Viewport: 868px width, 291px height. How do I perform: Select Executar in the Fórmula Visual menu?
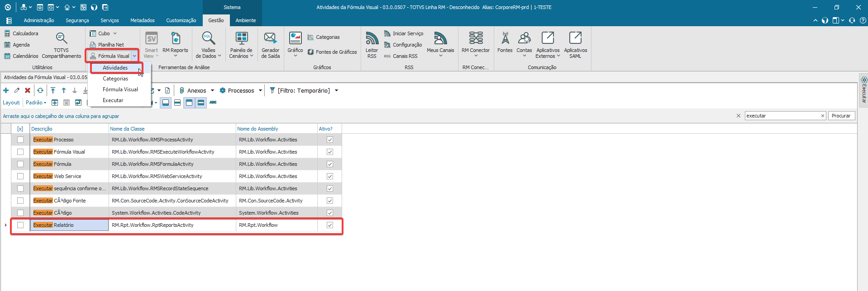[113, 100]
